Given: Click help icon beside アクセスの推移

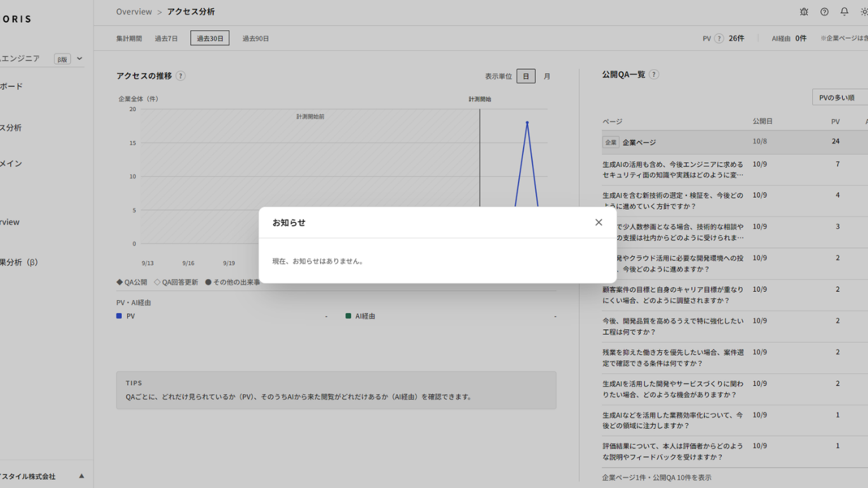Looking at the screenshot, I should coord(180,76).
